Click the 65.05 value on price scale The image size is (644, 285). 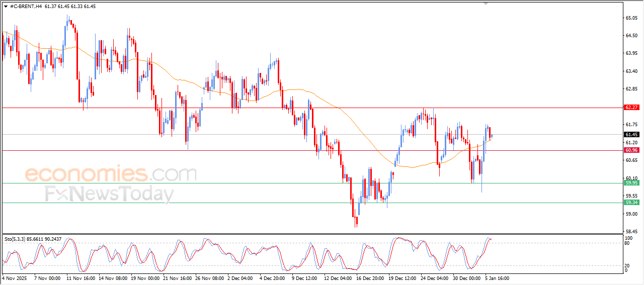631,18
